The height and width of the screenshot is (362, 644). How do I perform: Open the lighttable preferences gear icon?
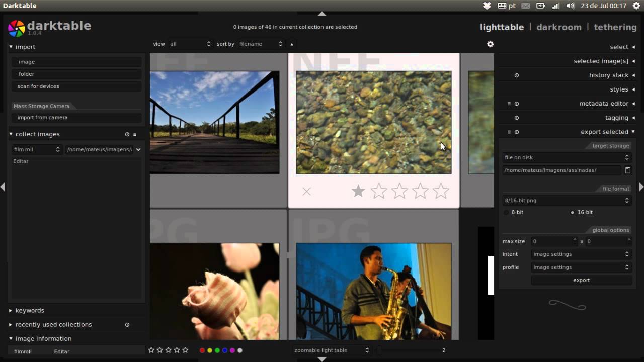[x=490, y=44]
